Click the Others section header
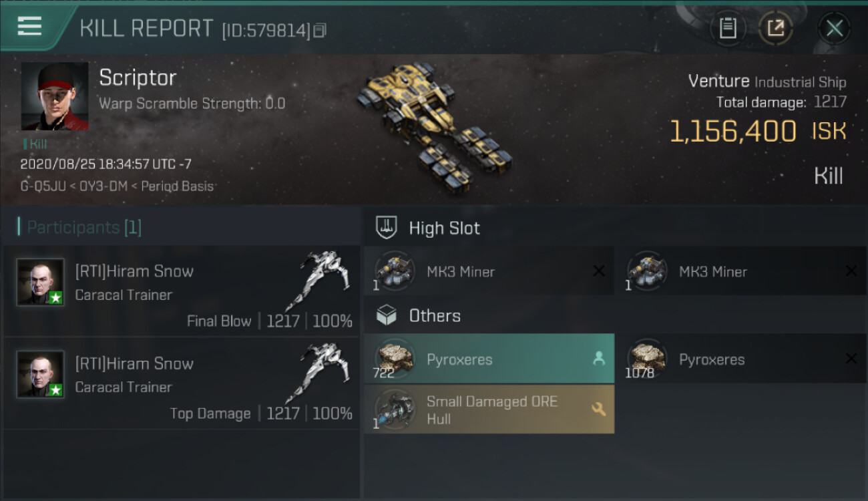 click(x=434, y=315)
